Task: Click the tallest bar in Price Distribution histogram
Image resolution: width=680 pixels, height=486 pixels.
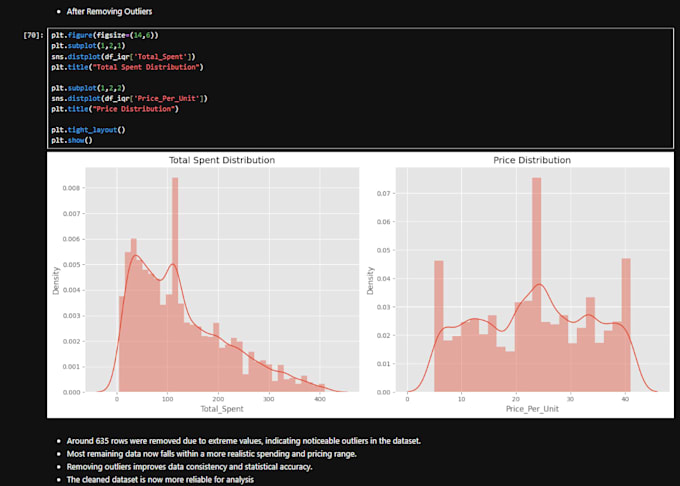Action: [x=536, y=284]
